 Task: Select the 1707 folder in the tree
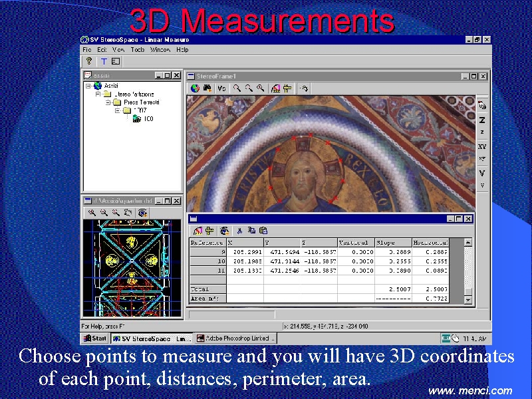coord(140,110)
